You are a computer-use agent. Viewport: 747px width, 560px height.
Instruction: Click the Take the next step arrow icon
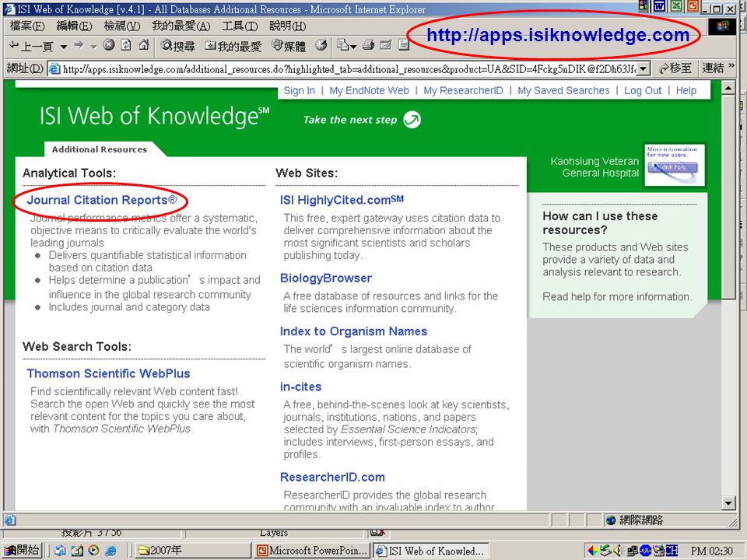pyautogui.click(x=412, y=120)
